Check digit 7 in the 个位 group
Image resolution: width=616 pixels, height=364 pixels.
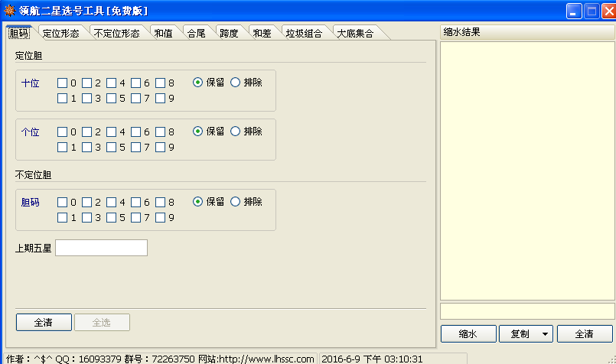tap(135, 148)
